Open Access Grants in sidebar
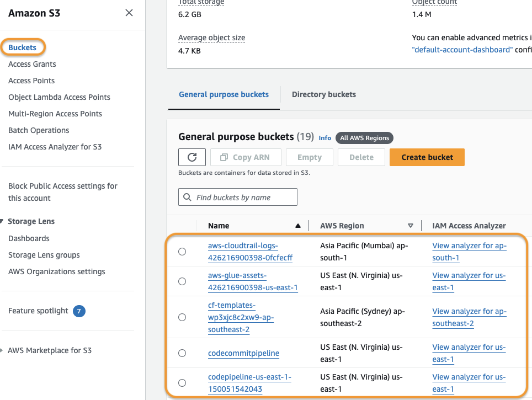Screen dimensions: 532x400 32,64
